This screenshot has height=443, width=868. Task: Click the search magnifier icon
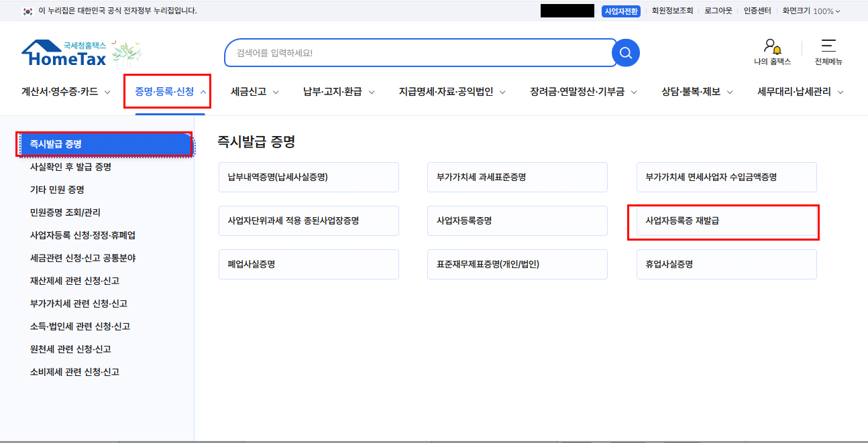[625, 52]
